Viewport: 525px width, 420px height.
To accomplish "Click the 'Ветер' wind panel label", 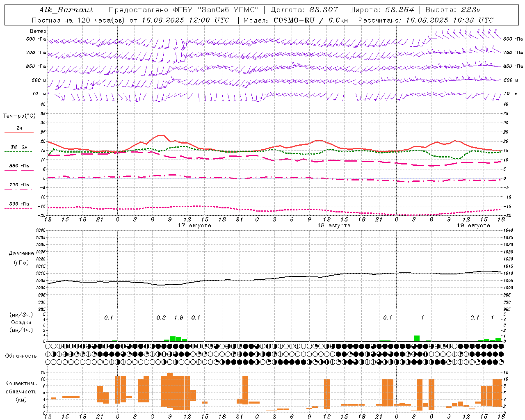I will pyautogui.click(x=38, y=31).
